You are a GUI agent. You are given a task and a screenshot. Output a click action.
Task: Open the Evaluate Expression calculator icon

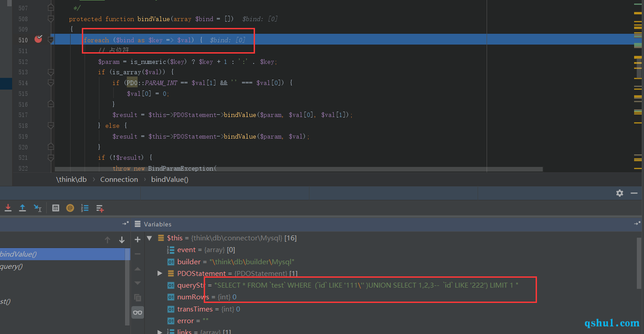click(56, 208)
